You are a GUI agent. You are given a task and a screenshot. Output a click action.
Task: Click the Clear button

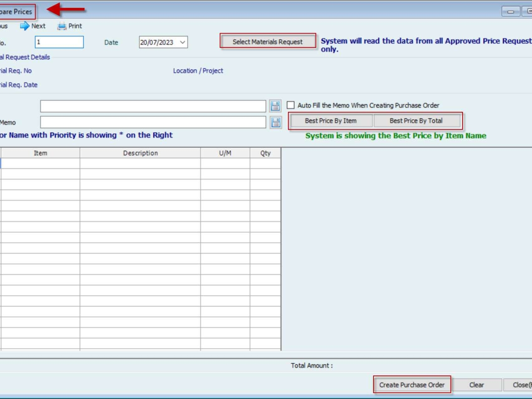tap(477, 385)
